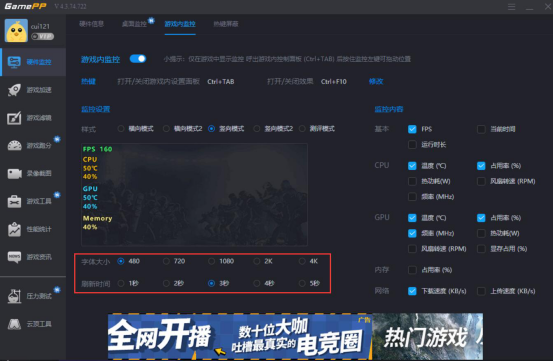Image resolution: width=554 pixels, height=361 pixels.
Task: Select the 竖向模式2 style radio button
Action: 257,129
